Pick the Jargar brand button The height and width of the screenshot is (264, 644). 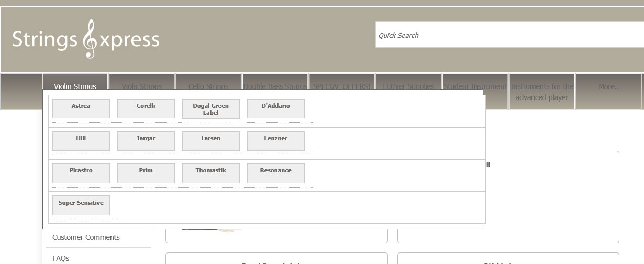pos(146,141)
